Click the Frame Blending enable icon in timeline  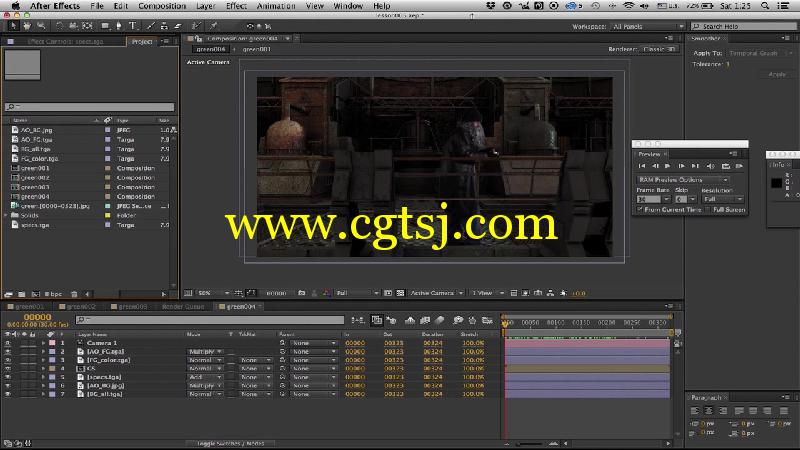click(x=424, y=320)
